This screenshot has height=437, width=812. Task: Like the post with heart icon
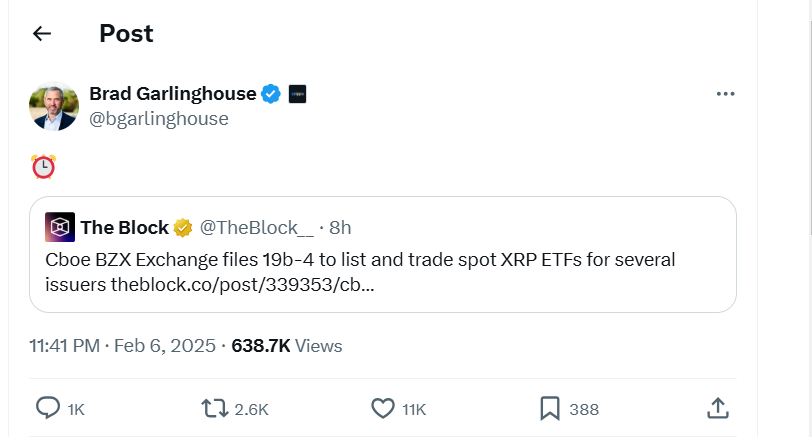point(382,408)
